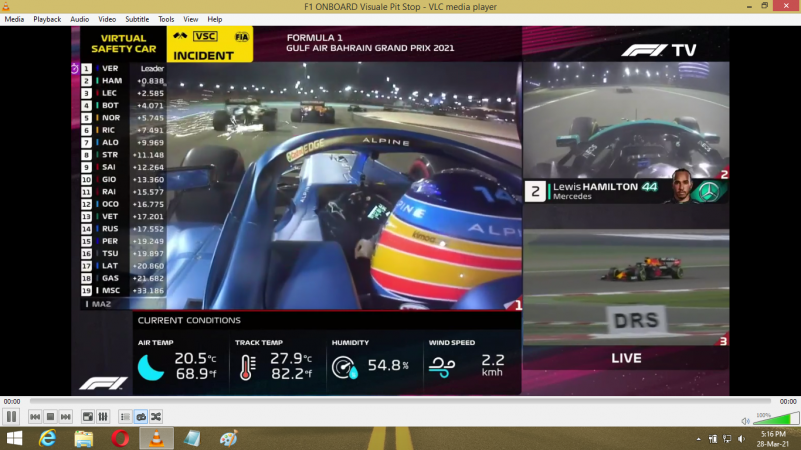This screenshot has height=450, width=801.
Task: Click the main Alpine onboard video area
Action: coord(344,186)
